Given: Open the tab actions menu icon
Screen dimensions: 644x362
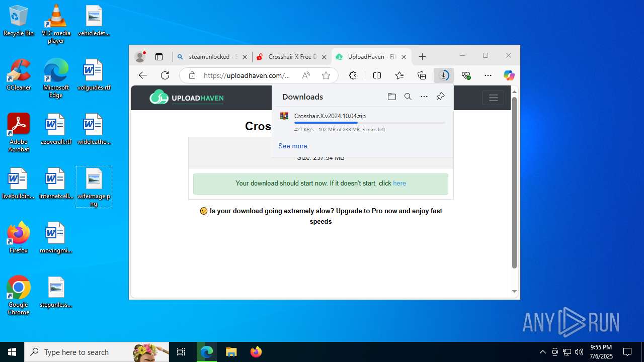Looking at the screenshot, I should click(159, 57).
